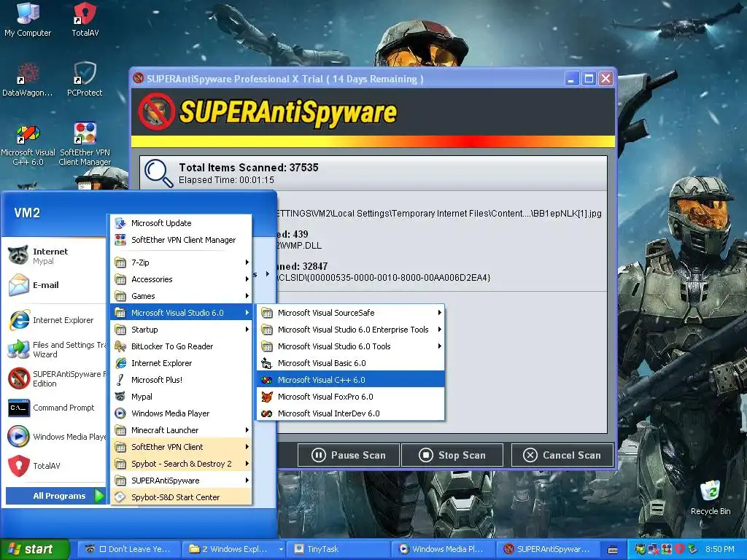Open DataWagon desktop shortcut
The image size is (747, 560).
click(27, 79)
